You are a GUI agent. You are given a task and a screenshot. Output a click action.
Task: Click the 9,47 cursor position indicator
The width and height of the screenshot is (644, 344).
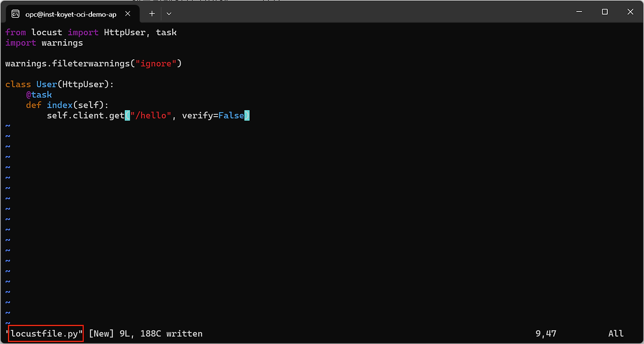546,333
